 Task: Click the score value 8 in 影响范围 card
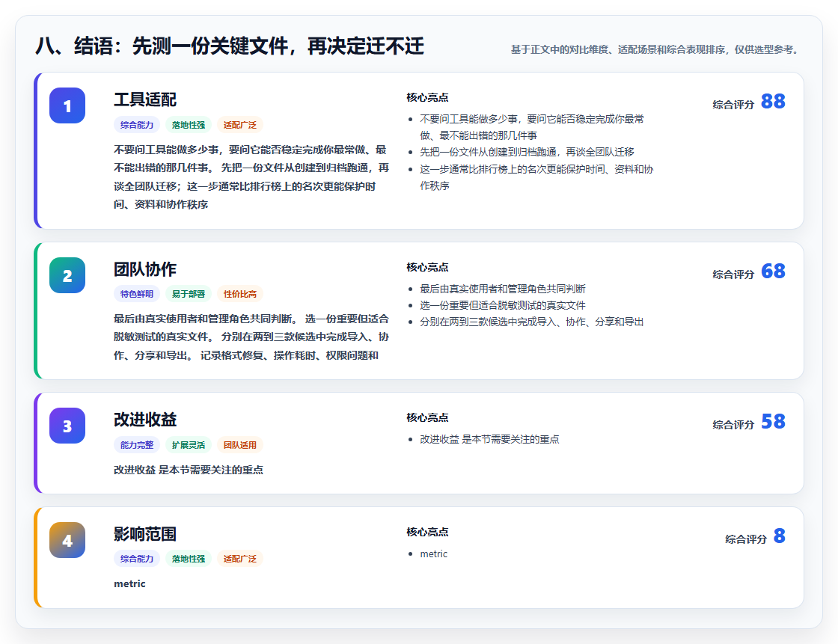pos(779,536)
